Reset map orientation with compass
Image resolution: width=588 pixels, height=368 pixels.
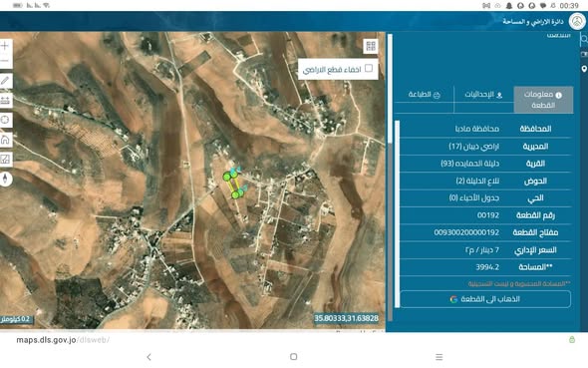5,179
